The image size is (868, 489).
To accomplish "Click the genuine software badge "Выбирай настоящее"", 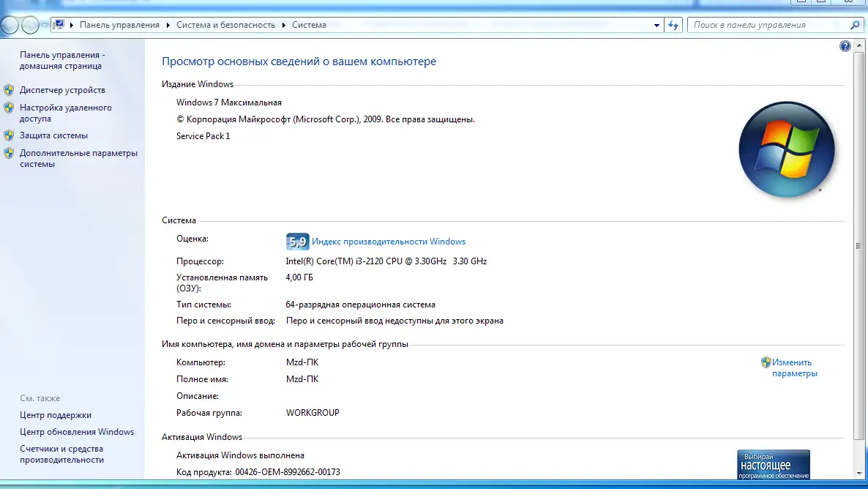I will (773, 464).
